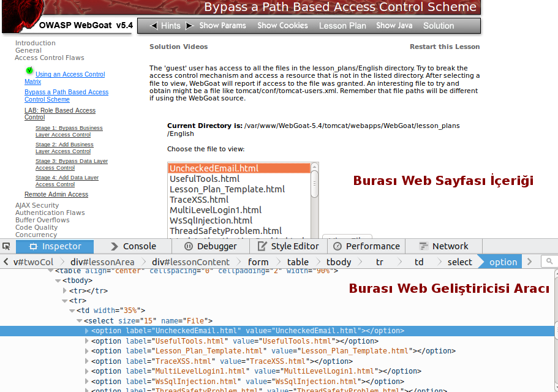Click the file list scrollbar thumb
The height and width of the screenshot is (392, 558).
click(314, 184)
